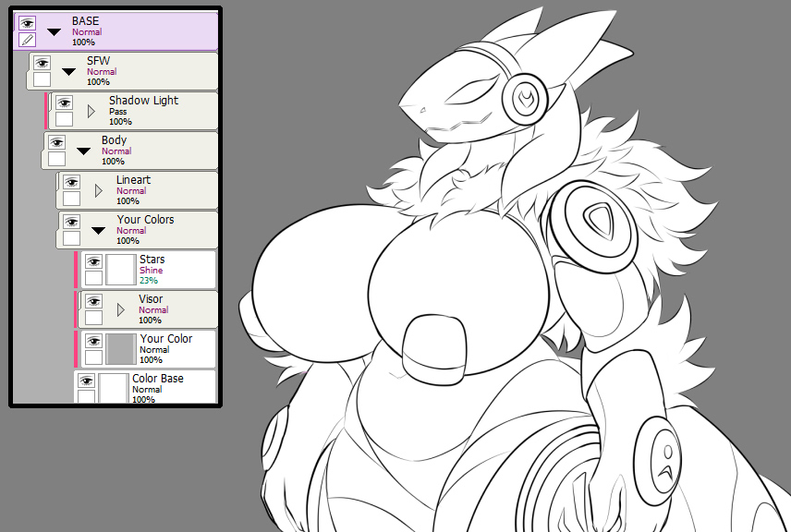Image resolution: width=791 pixels, height=532 pixels.
Task: Toggle the Body folder eye icon
Action: point(56,143)
